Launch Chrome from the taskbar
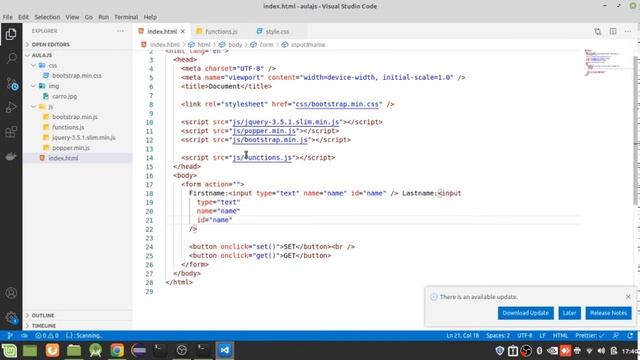 (x=117, y=351)
